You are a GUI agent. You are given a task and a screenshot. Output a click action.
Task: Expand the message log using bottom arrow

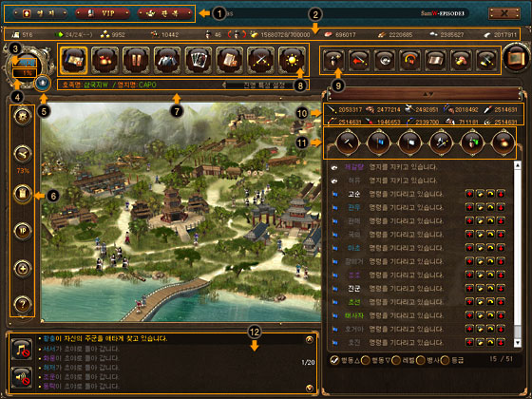[309, 388]
